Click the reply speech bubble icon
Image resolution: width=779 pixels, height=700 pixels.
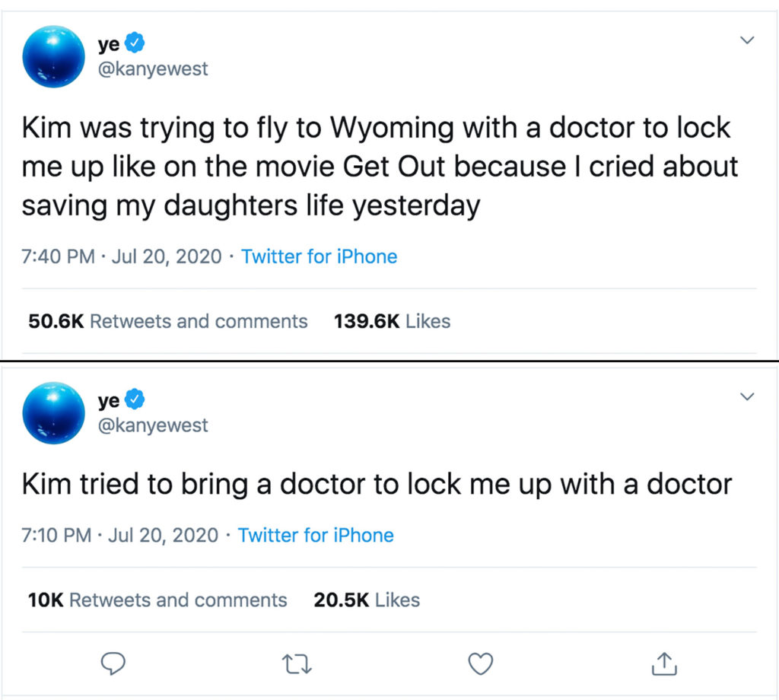[x=113, y=664]
